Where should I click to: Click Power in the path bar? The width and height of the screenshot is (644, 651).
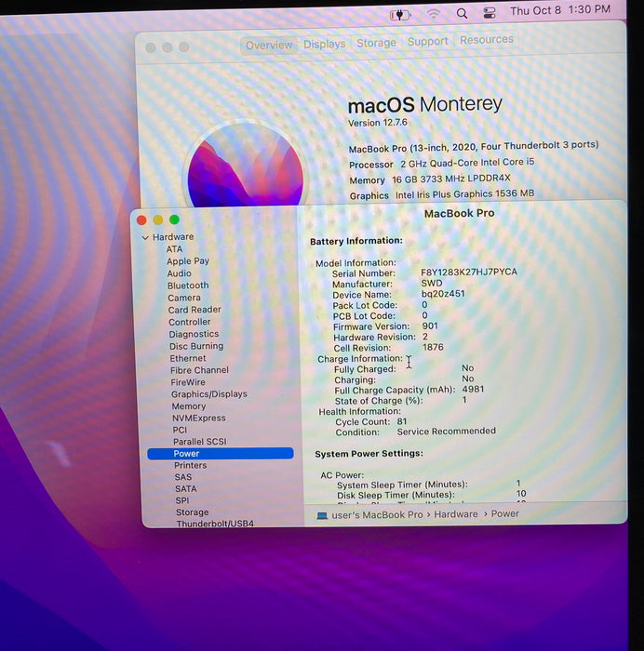504,513
